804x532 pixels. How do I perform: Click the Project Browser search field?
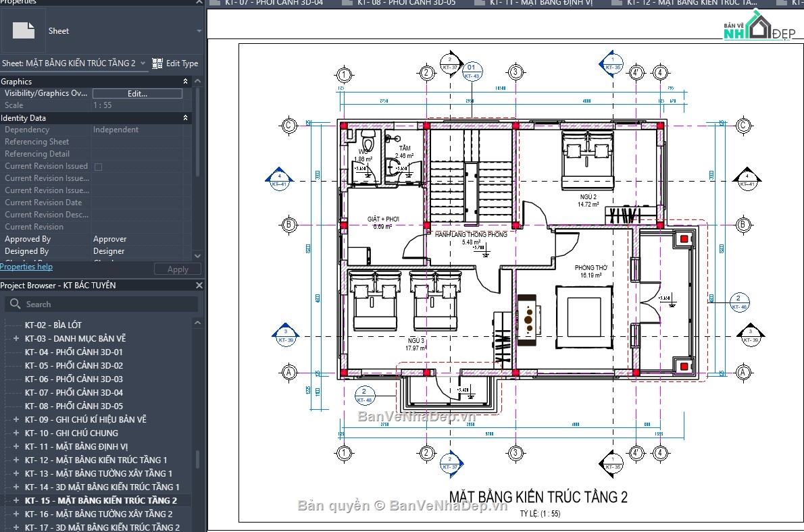point(101,304)
